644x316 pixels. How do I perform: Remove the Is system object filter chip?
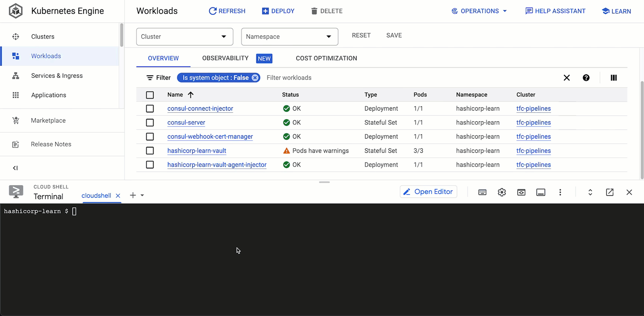[x=255, y=78]
